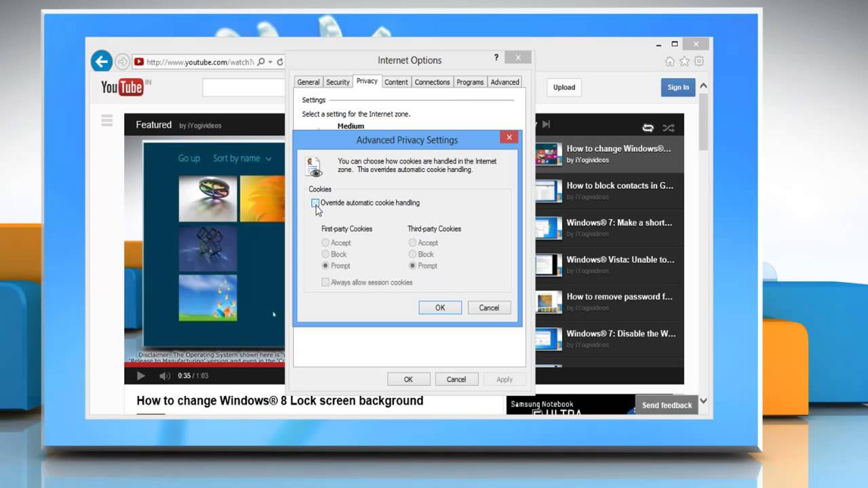Check Always allow session cookies
This screenshot has width=868, height=488.
(x=325, y=282)
